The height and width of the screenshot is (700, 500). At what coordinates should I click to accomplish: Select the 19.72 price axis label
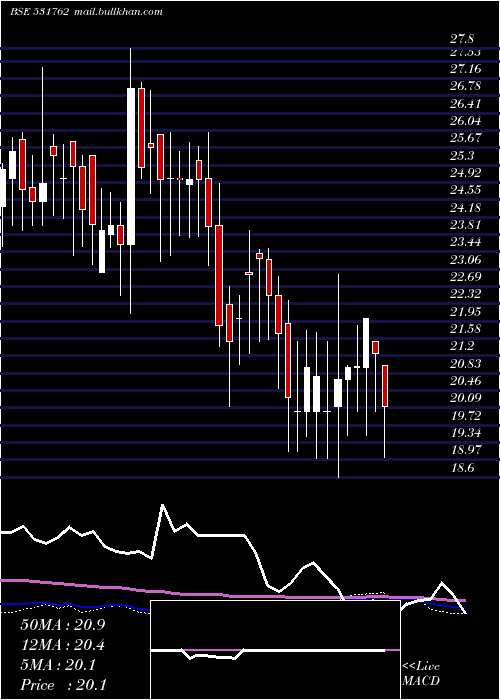(x=466, y=416)
